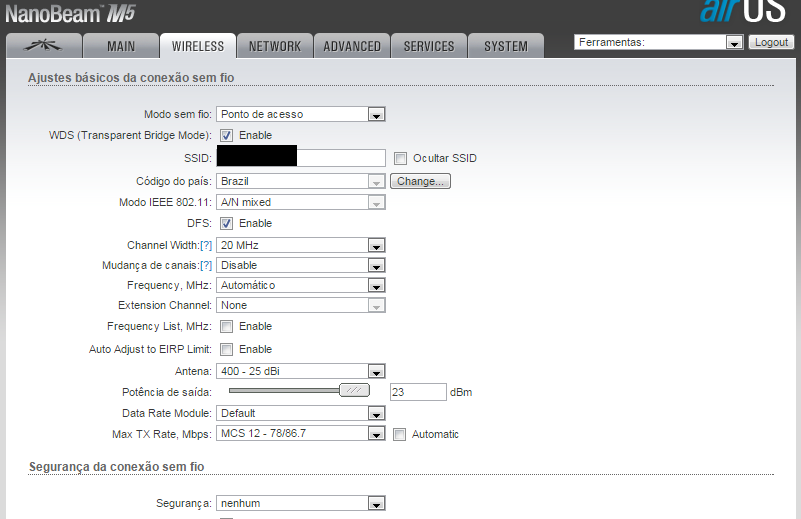The height and width of the screenshot is (519, 801).
Task: Open the Ferramentas tools dropdown
Action: (x=658, y=42)
